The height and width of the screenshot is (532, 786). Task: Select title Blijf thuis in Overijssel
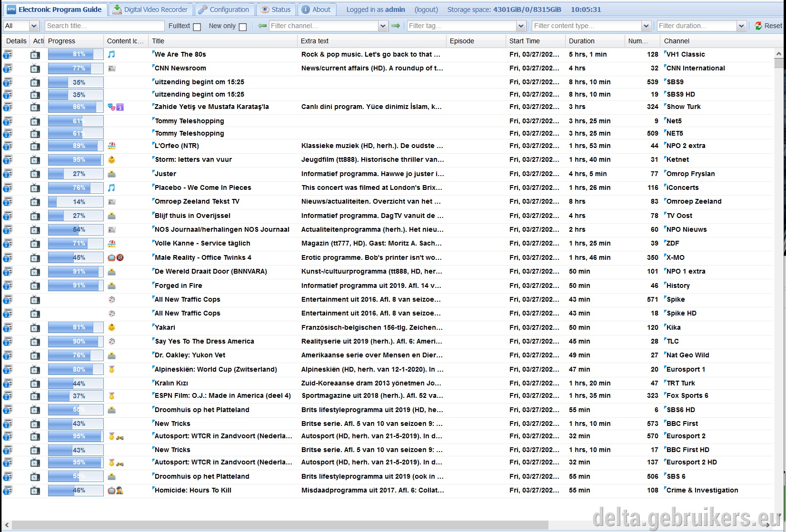pos(192,216)
